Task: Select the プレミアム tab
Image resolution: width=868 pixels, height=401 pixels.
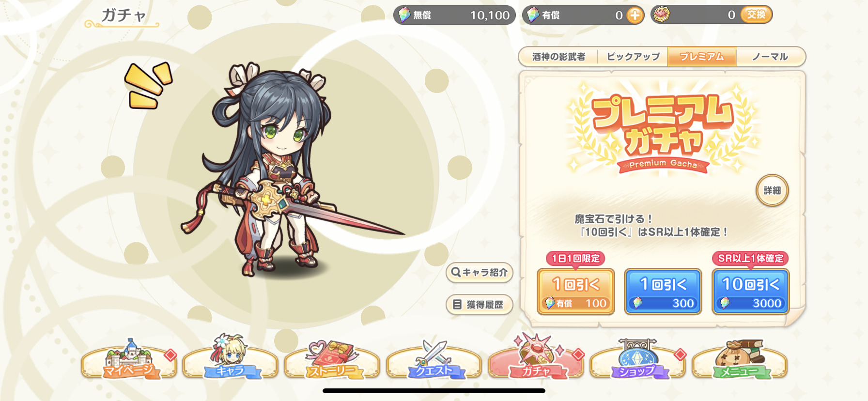Action: 702,57
